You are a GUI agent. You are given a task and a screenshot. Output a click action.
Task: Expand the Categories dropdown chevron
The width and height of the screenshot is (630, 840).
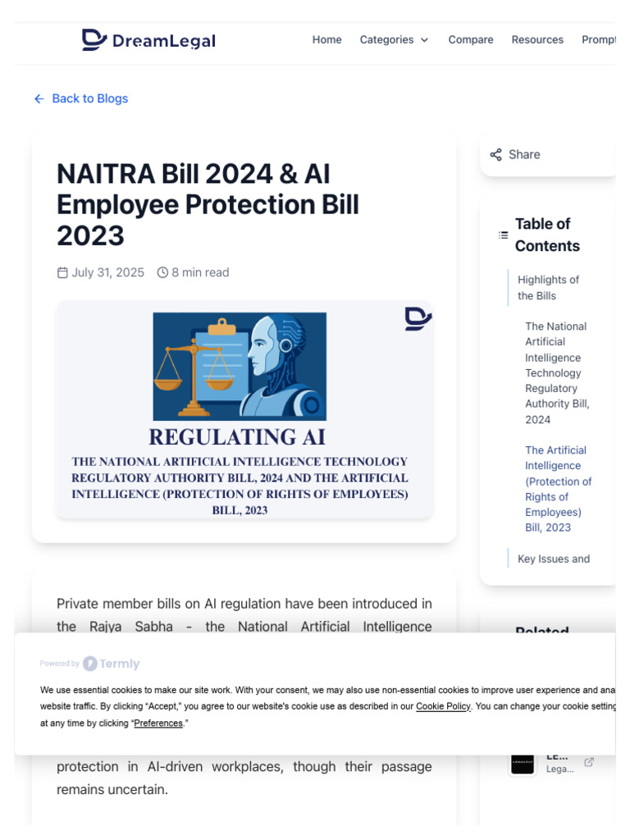pyautogui.click(x=424, y=40)
